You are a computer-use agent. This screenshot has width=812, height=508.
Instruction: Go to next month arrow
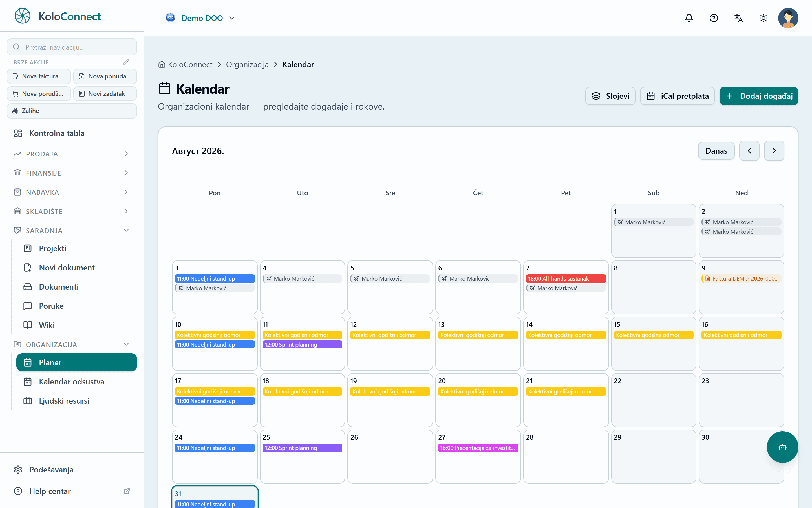click(774, 151)
